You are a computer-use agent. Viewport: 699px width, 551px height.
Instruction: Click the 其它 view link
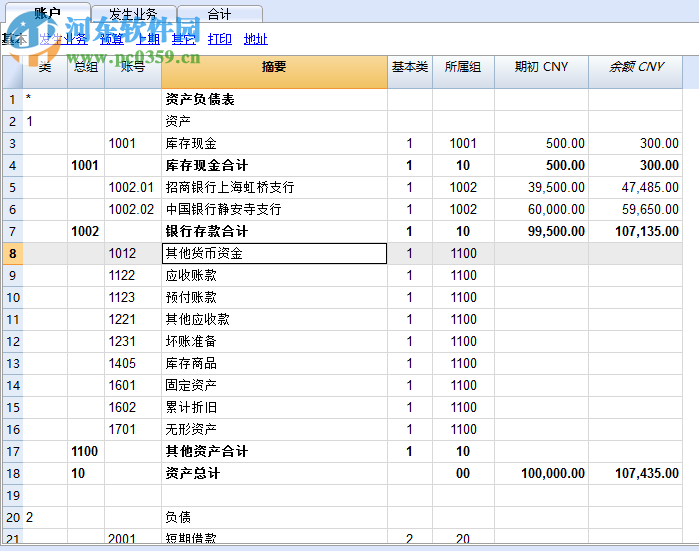(183, 39)
